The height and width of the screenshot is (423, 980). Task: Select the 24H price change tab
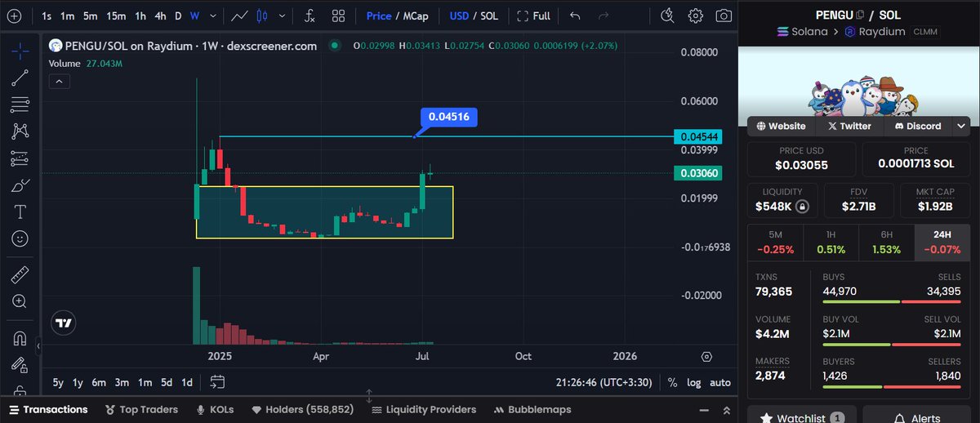(x=942, y=242)
